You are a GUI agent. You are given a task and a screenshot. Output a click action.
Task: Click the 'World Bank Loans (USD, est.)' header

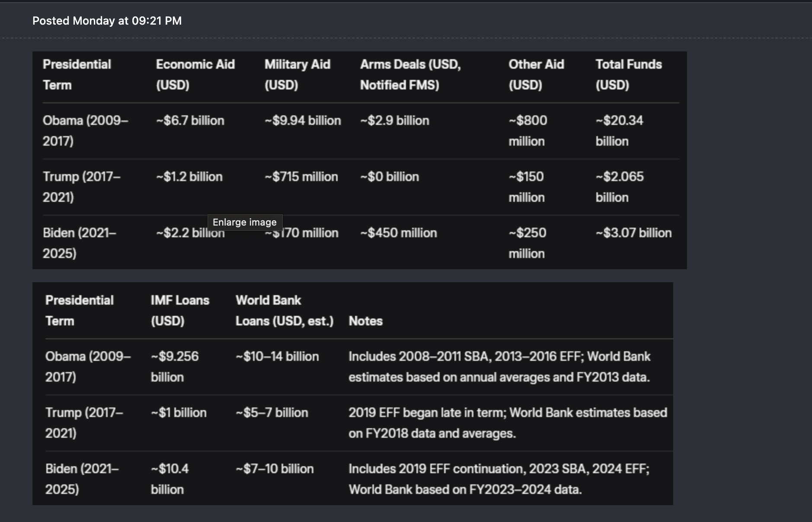coord(285,311)
